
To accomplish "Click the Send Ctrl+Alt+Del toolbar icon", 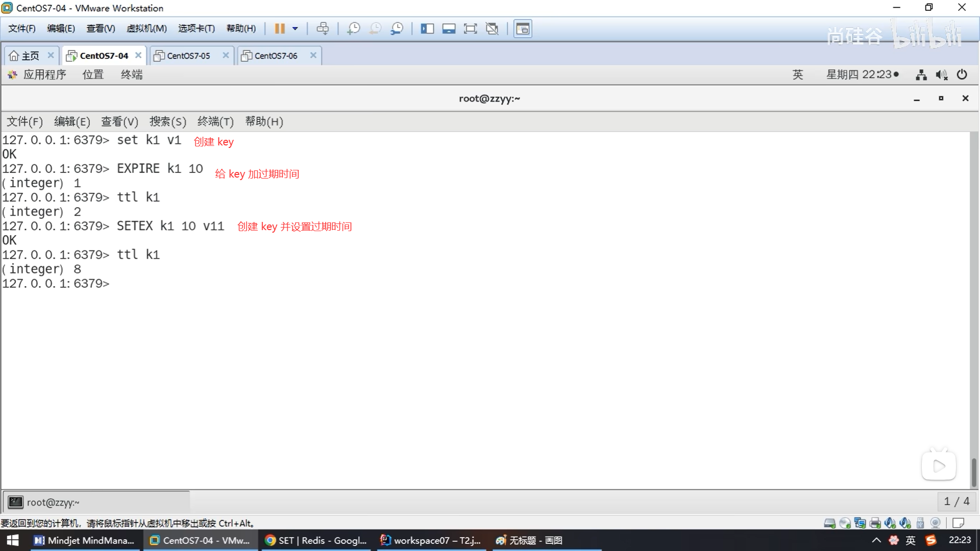I will (323, 29).
